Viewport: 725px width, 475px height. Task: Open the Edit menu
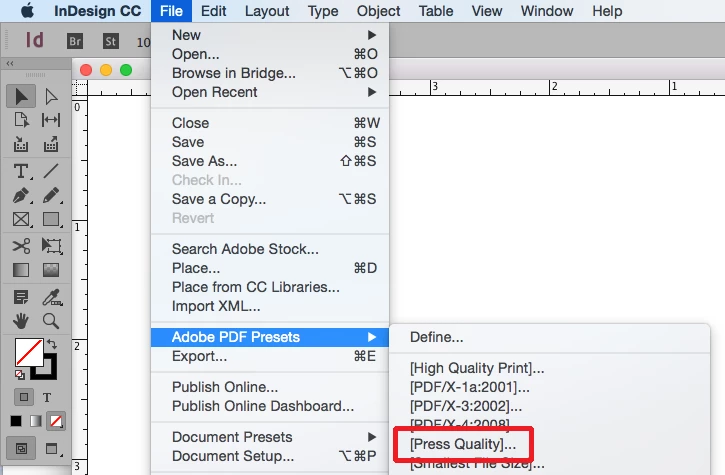coord(214,11)
